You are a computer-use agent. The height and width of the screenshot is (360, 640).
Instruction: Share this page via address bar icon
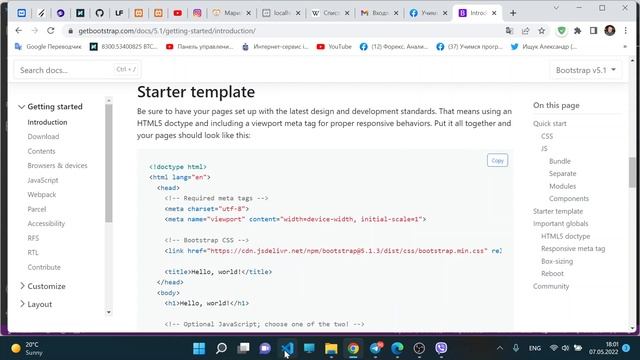525,31
